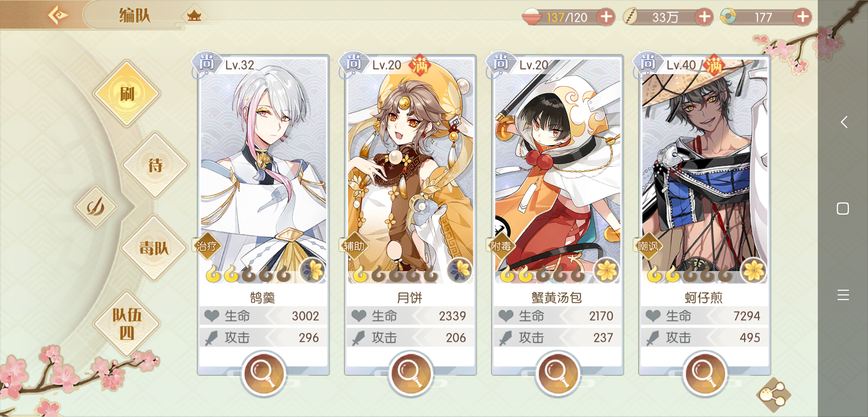Open the share icon at bottom right
868x417 pixels.
(x=773, y=395)
